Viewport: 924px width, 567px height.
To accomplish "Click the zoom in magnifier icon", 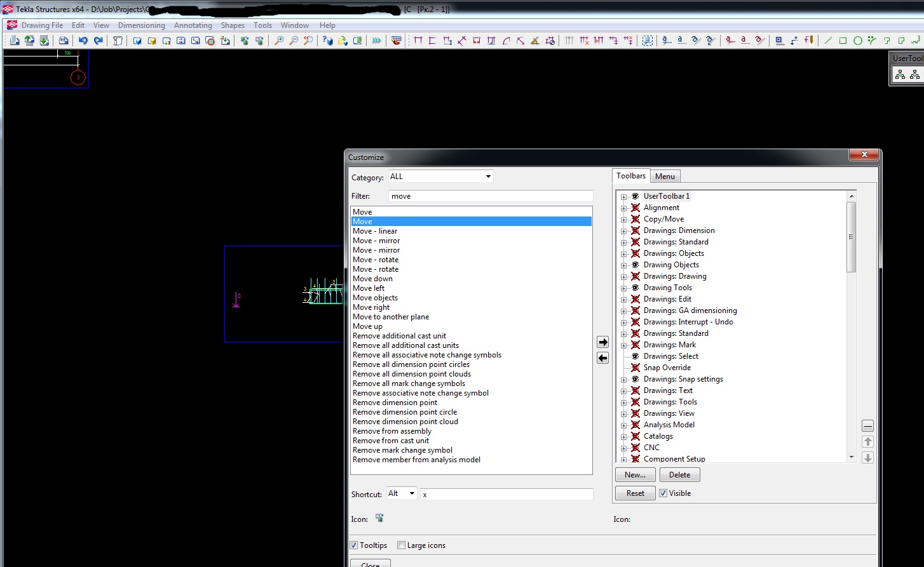I will 279,41.
